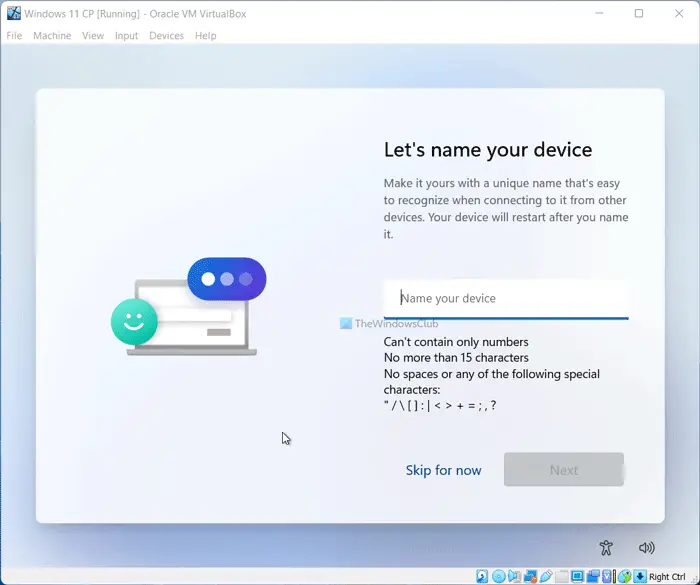Open the Machine menu
This screenshot has width=700, height=585.
pyautogui.click(x=52, y=36)
